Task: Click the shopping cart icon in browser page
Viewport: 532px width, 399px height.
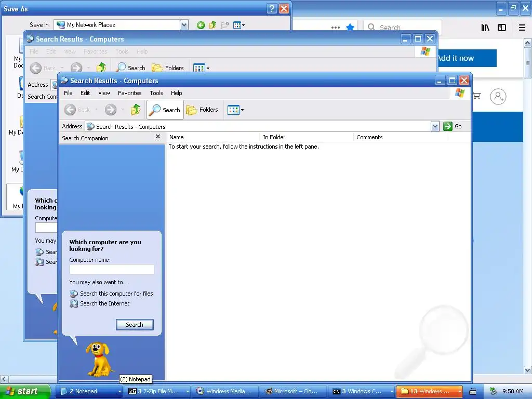Action: (x=477, y=96)
